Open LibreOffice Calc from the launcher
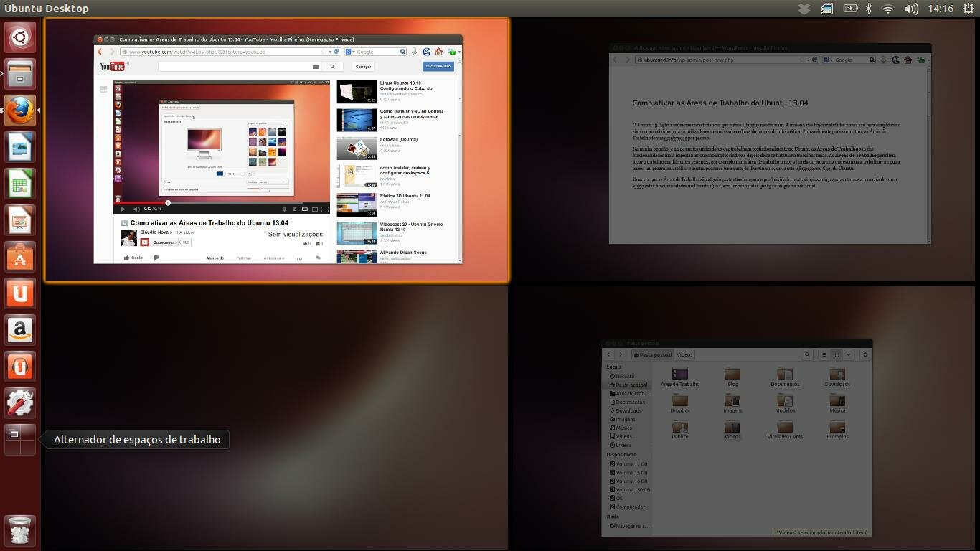Image resolution: width=980 pixels, height=551 pixels. (x=20, y=184)
